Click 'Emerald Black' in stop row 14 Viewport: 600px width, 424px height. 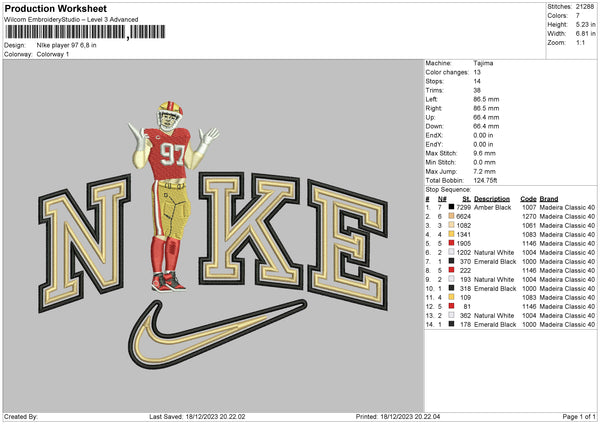(495, 324)
